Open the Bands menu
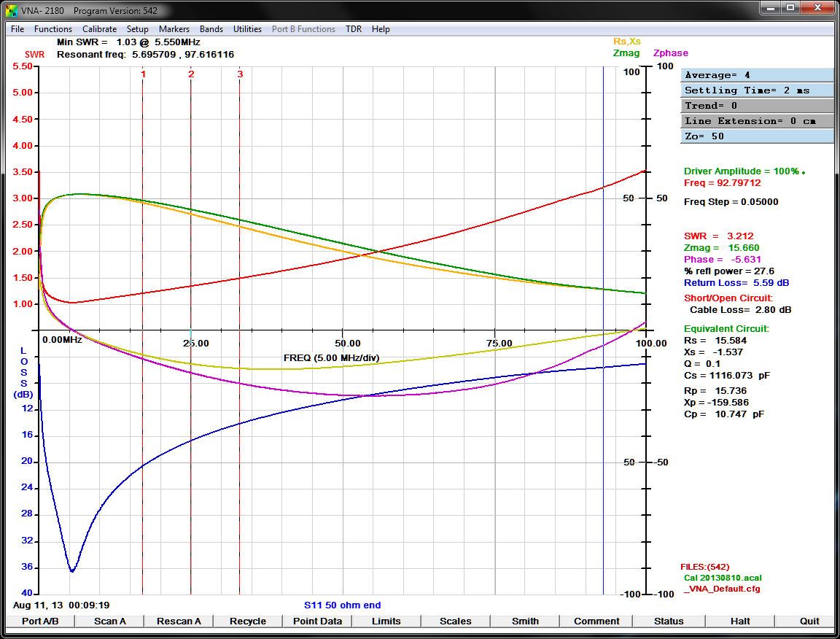The width and height of the screenshot is (840, 639). point(211,29)
